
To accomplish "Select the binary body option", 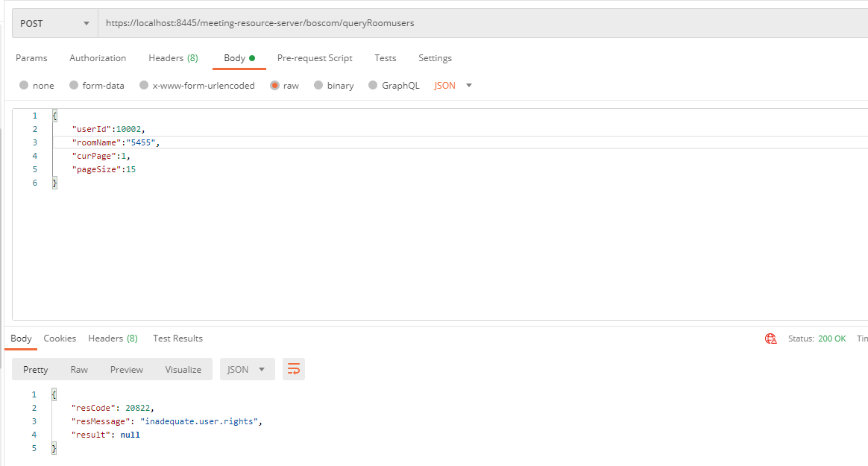I will tap(333, 85).
